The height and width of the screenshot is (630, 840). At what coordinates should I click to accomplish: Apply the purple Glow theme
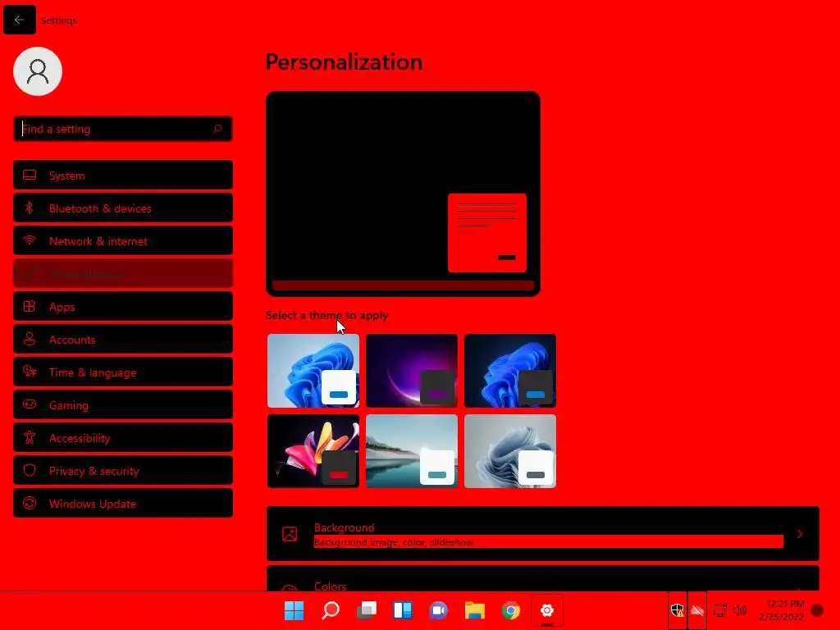coord(412,371)
